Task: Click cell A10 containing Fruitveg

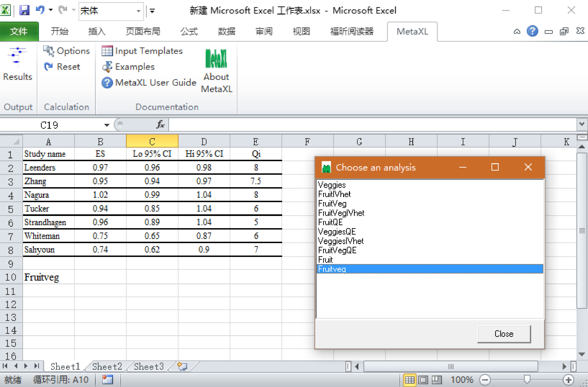Action: (48, 277)
